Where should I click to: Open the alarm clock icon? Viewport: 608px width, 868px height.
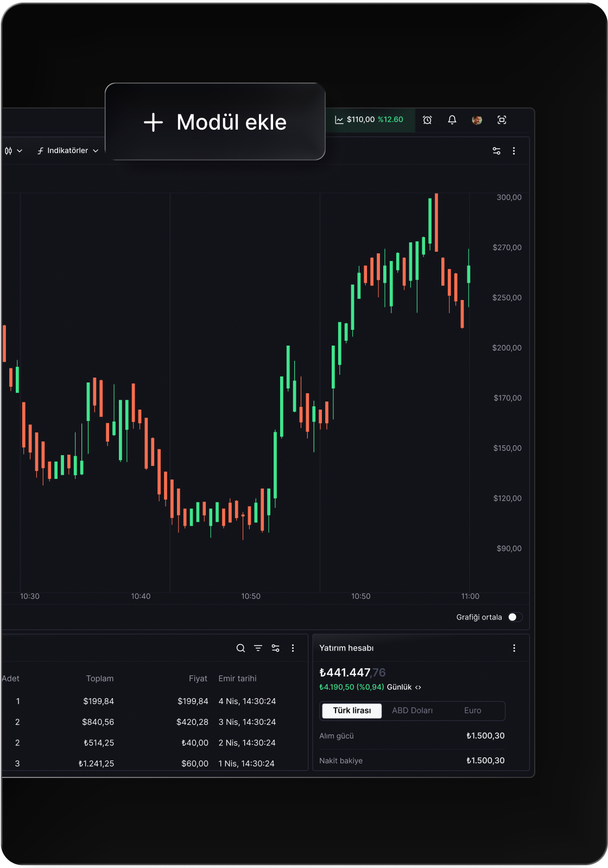[x=427, y=120]
